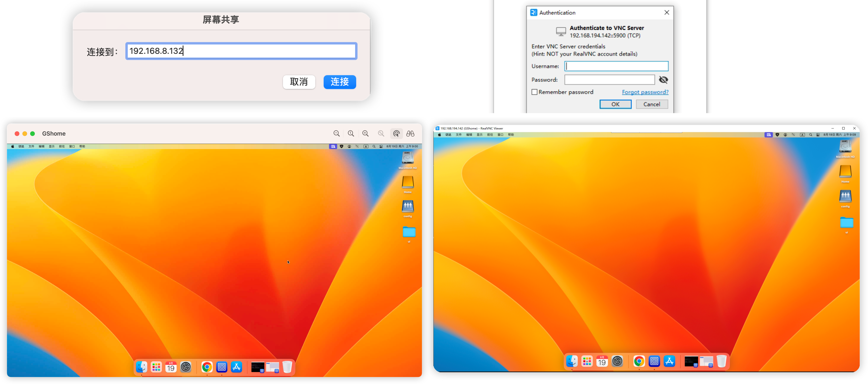The image size is (868, 384).
Task: Click actual size magnifier in GShome toolbar
Action: coord(351,134)
